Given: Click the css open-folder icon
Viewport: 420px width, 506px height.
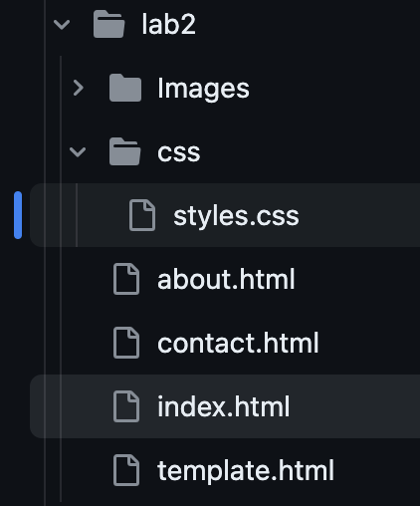Looking at the screenshot, I should click(x=124, y=151).
